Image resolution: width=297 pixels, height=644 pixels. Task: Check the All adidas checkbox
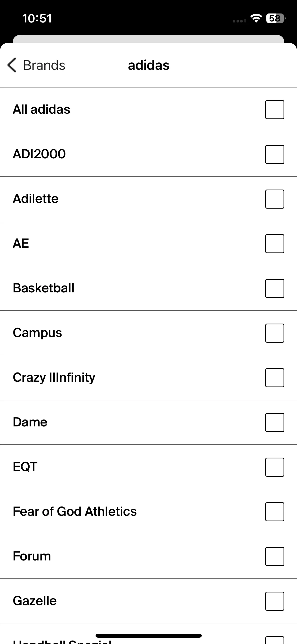pos(275,110)
